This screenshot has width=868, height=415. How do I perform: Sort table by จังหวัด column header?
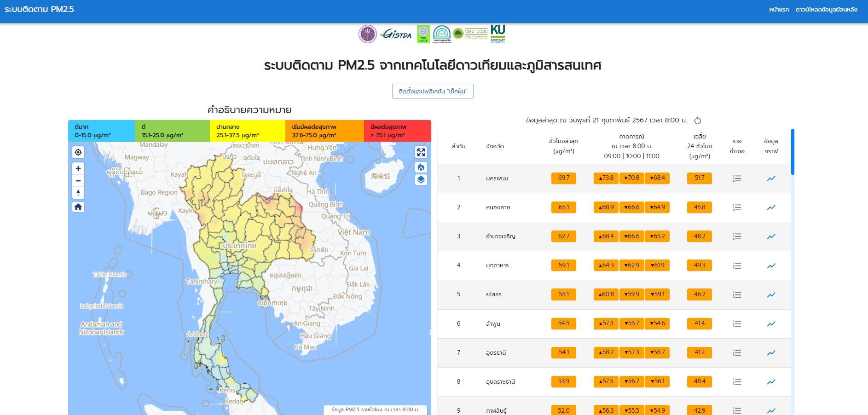(x=495, y=146)
